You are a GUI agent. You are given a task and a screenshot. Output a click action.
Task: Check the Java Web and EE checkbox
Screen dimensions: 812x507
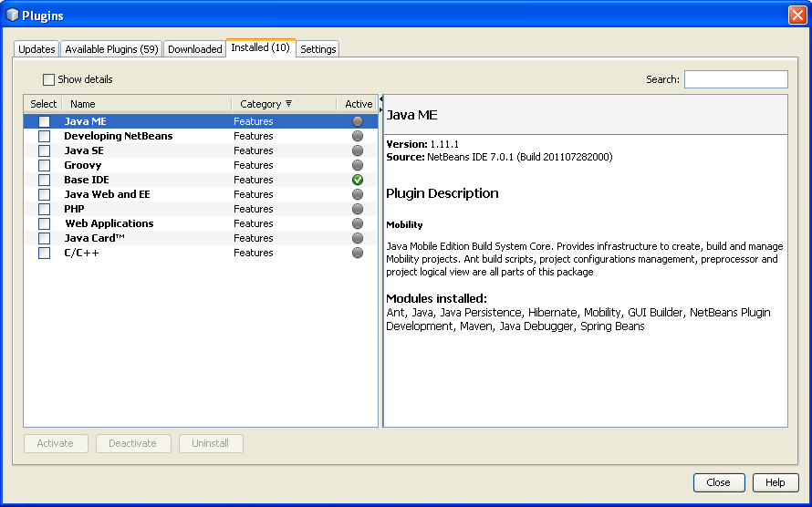click(x=44, y=194)
